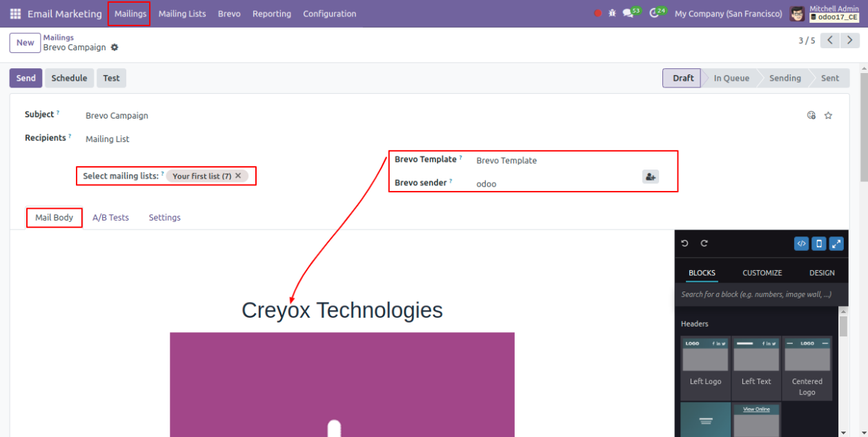Screen dimensions: 868x437
Task: Toggle the code view editor icon
Action: pyautogui.click(x=801, y=243)
